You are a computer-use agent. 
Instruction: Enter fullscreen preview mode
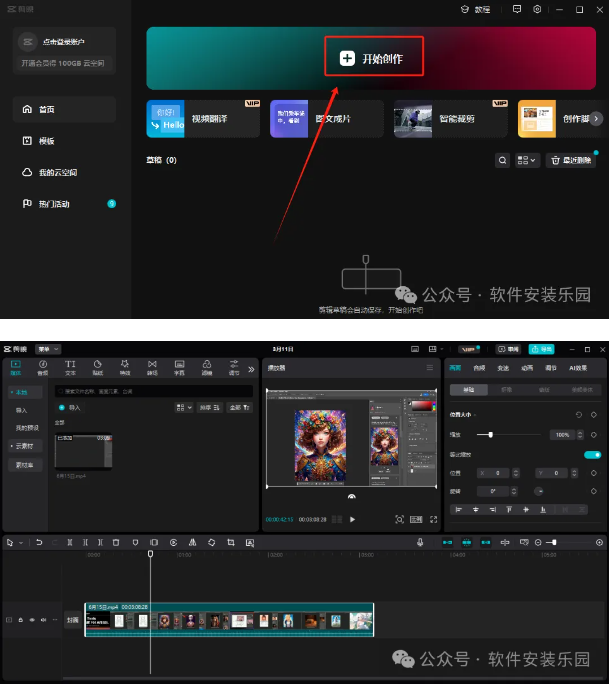[434, 519]
